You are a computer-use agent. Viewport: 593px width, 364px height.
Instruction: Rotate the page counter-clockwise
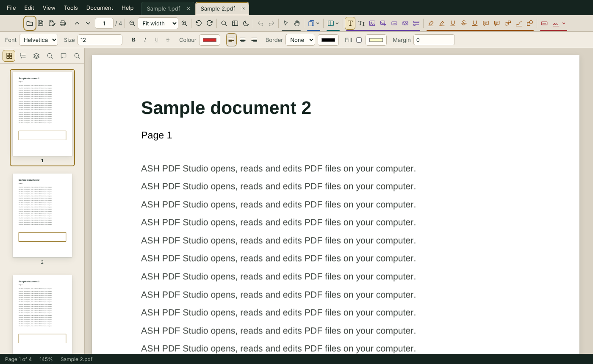click(x=199, y=23)
